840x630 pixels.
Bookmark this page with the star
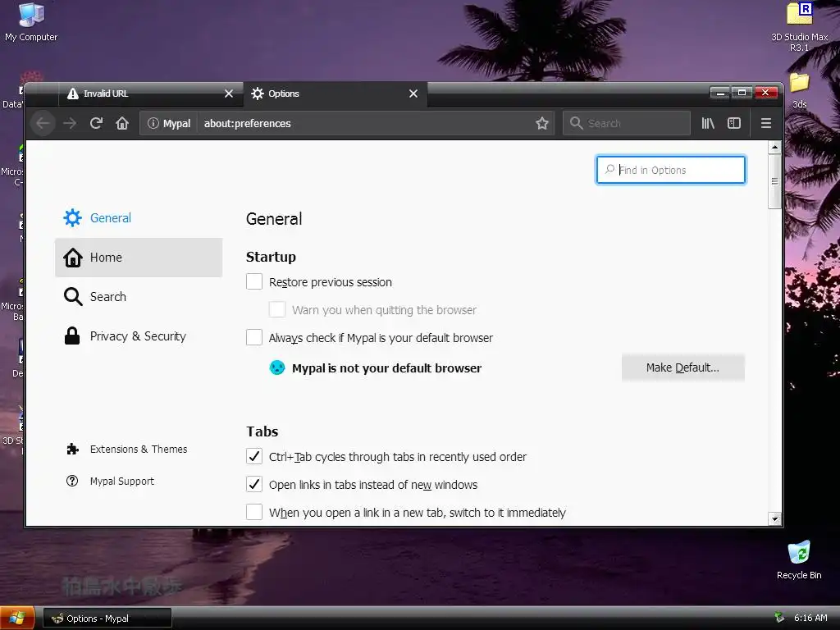[541, 123]
